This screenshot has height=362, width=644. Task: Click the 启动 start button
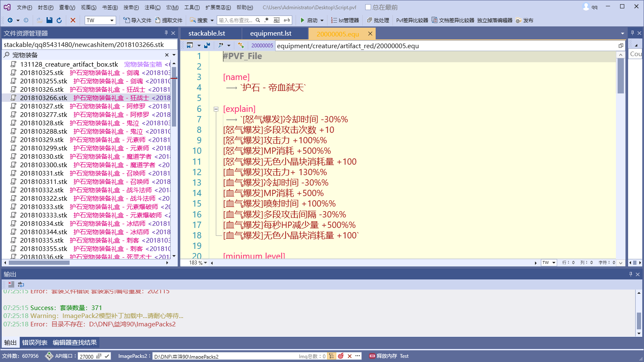[309, 20]
